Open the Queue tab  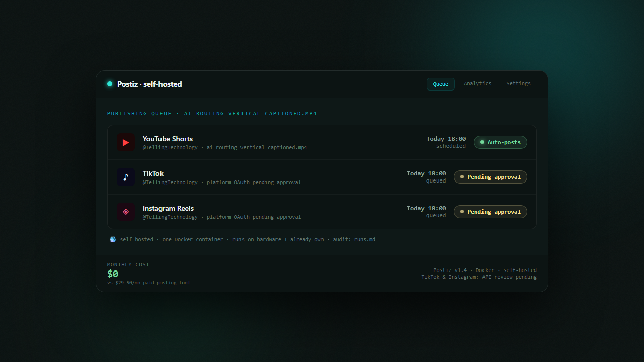point(441,84)
